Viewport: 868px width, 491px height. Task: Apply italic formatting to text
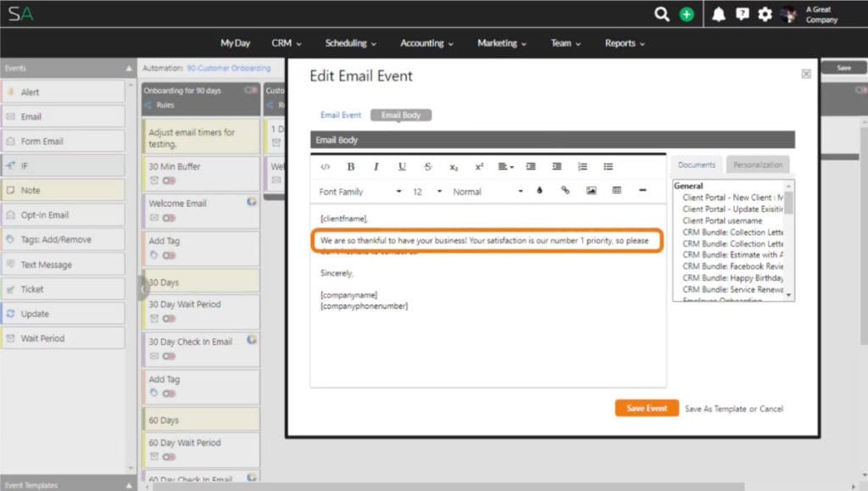(x=376, y=167)
